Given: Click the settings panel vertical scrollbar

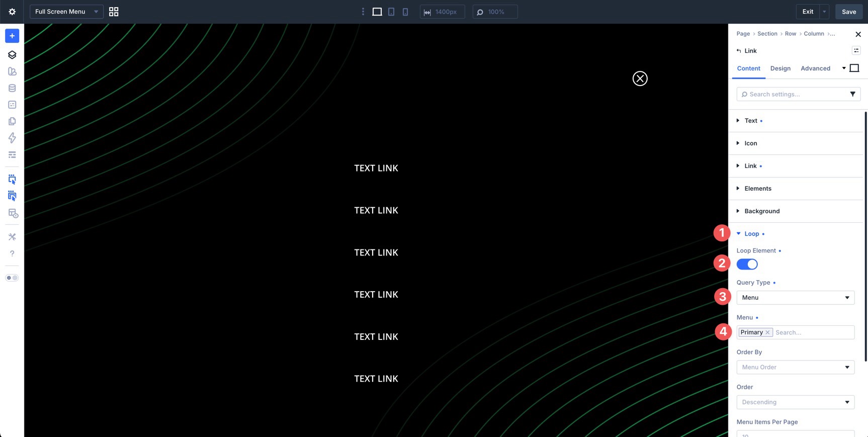Looking at the screenshot, I should tap(865, 236).
